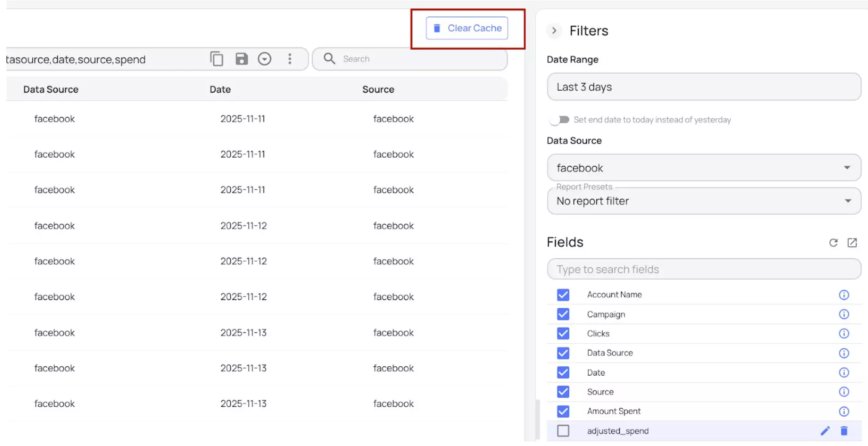Show info for Account Name field
The height and width of the screenshot is (446, 868).
[x=844, y=295]
